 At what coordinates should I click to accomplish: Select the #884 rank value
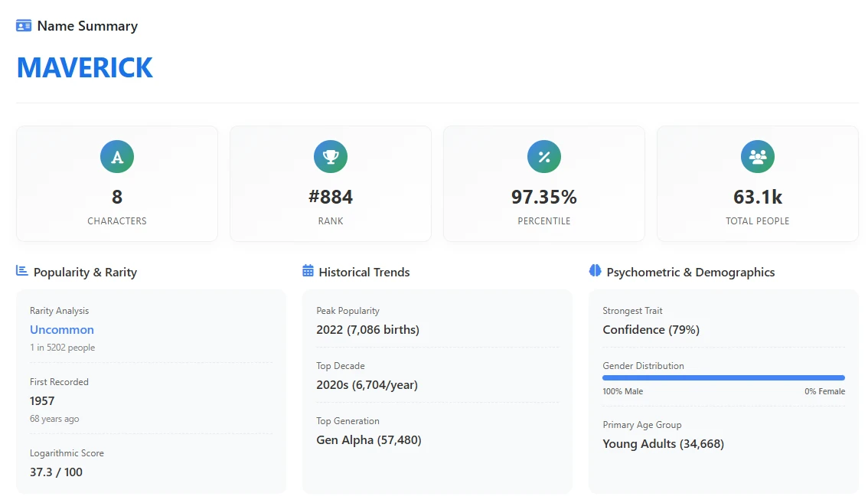331,198
